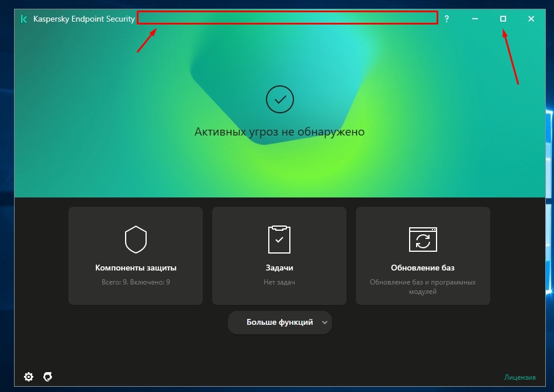Minimize the Kaspersky Endpoint Security window

click(x=475, y=19)
